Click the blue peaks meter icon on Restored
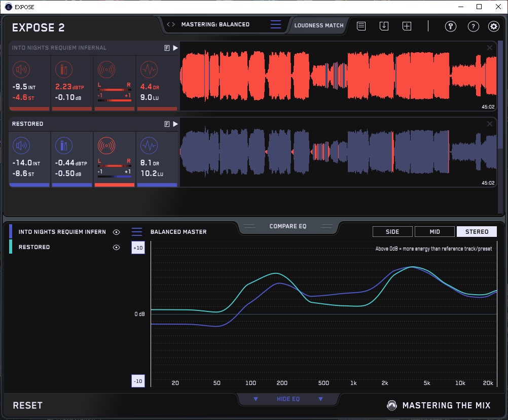This screenshot has width=508, height=420. pyautogui.click(x=64, y=146)
